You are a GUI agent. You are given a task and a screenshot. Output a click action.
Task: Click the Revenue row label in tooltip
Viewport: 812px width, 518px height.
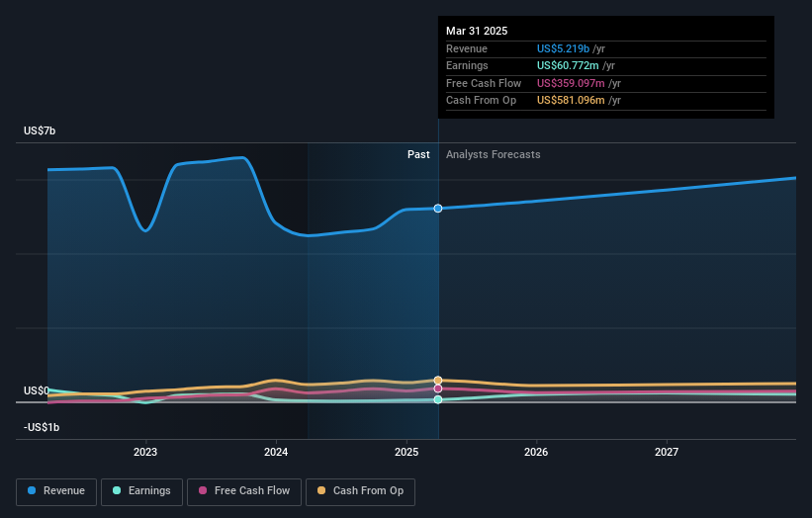click(x=467, y=48)
